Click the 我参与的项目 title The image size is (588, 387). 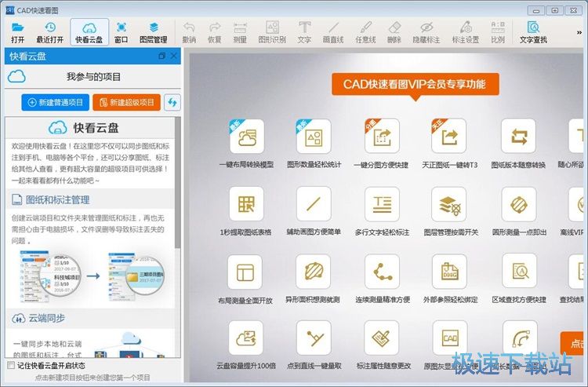click(x=93, y=77)
